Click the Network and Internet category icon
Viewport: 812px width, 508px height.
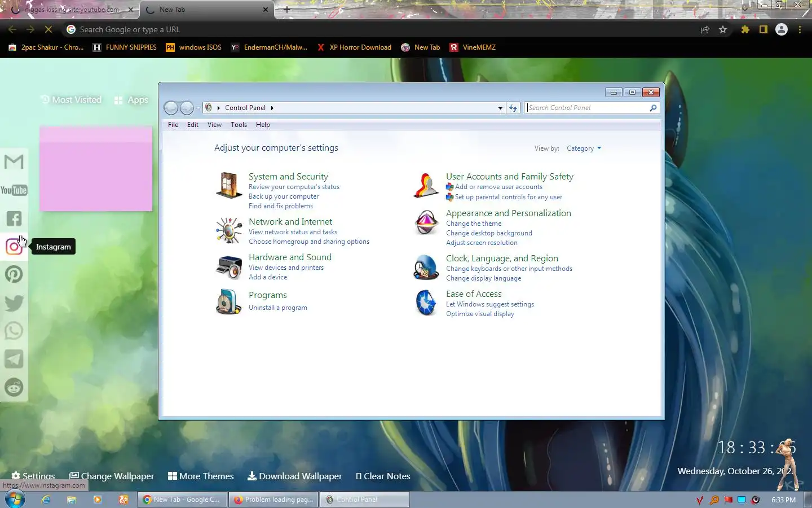point(228,230)
